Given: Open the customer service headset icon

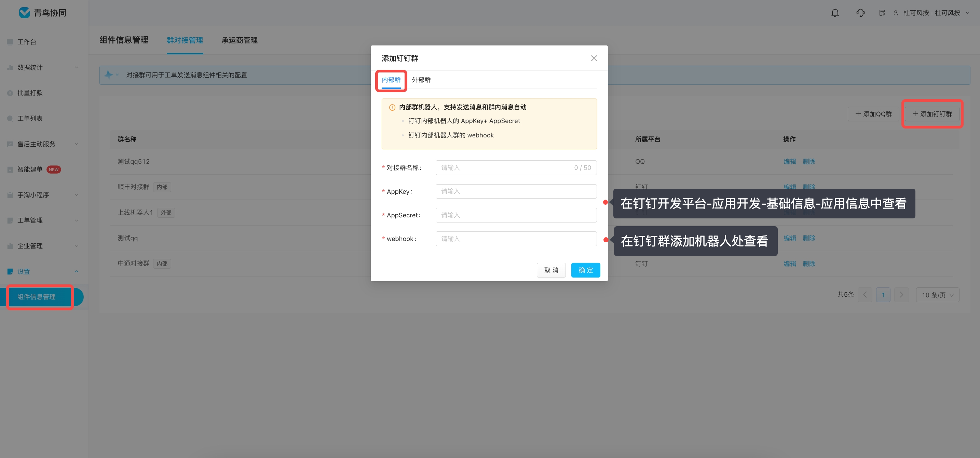Looking at the screenshot, I should [860, 13].
